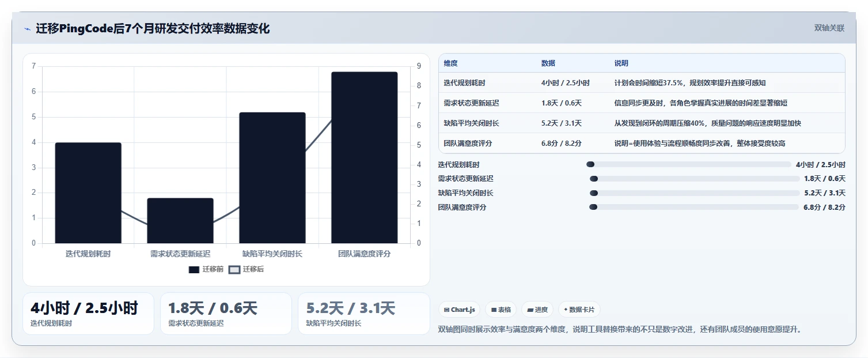Click the 团队满意度评分 progress bar

pyautogui.click(x=694, y=207)
